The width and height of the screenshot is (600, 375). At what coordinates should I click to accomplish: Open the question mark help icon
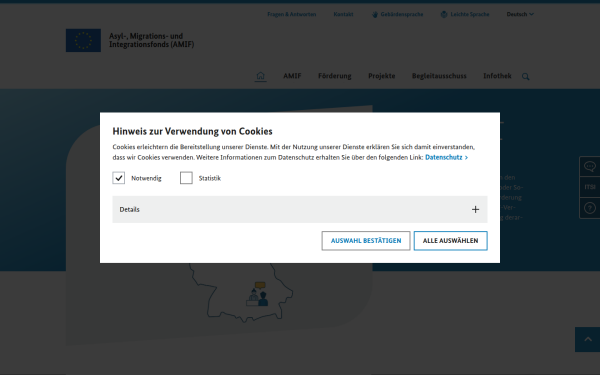590,208
